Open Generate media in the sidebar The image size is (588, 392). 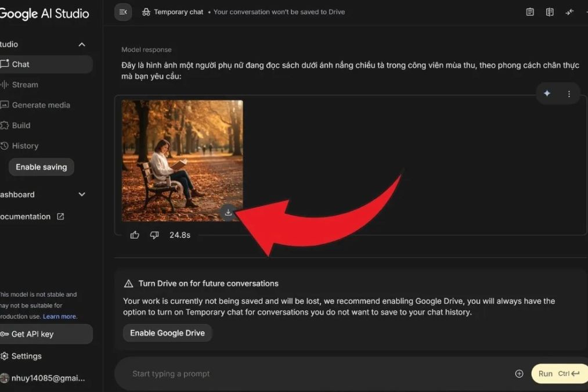41,105
